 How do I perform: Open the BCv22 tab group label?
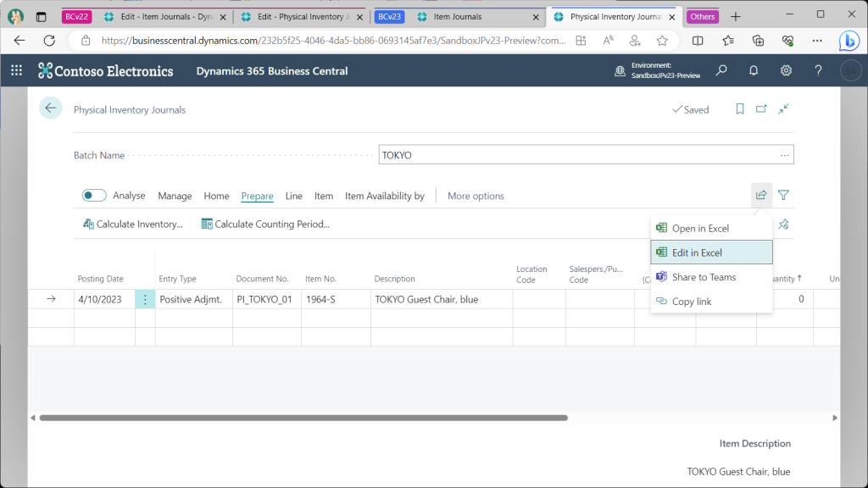pos(76,17)
